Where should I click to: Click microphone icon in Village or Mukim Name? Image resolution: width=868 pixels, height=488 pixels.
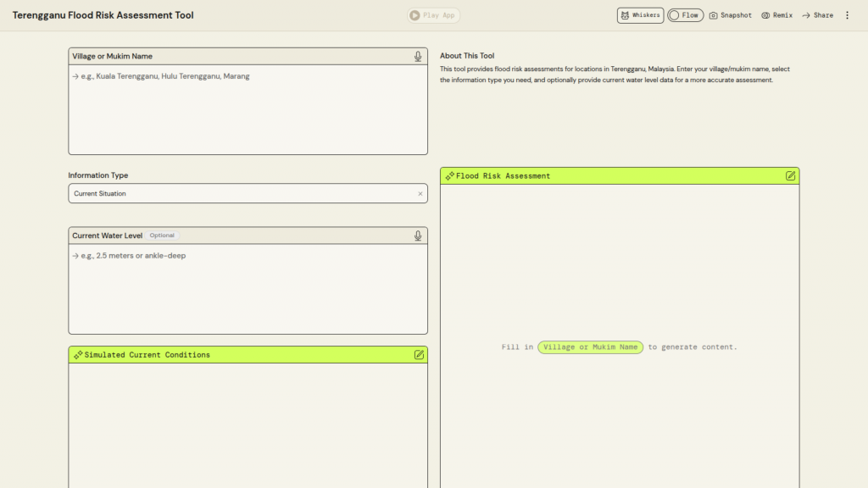[x=418, y=57]
